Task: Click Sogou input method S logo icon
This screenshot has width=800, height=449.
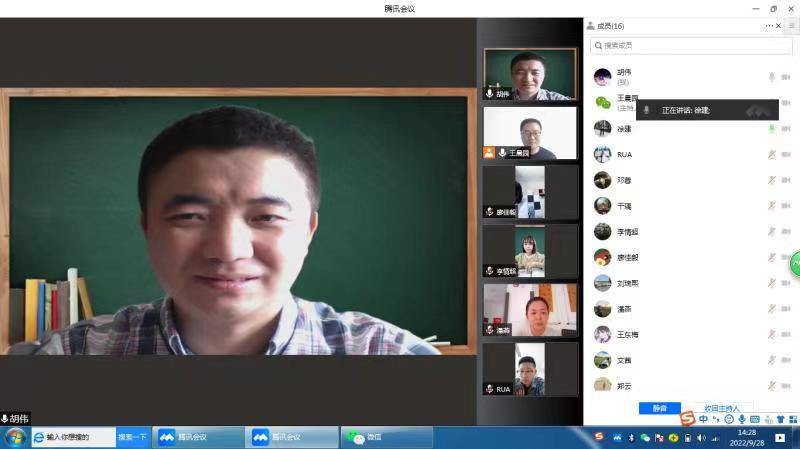Action: (688, 419)
